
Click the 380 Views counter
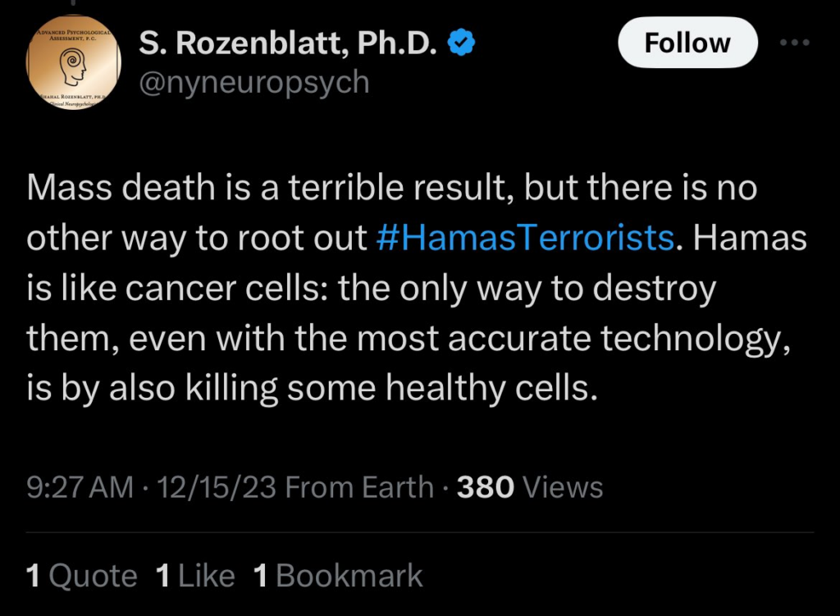(x=522, y=486)
